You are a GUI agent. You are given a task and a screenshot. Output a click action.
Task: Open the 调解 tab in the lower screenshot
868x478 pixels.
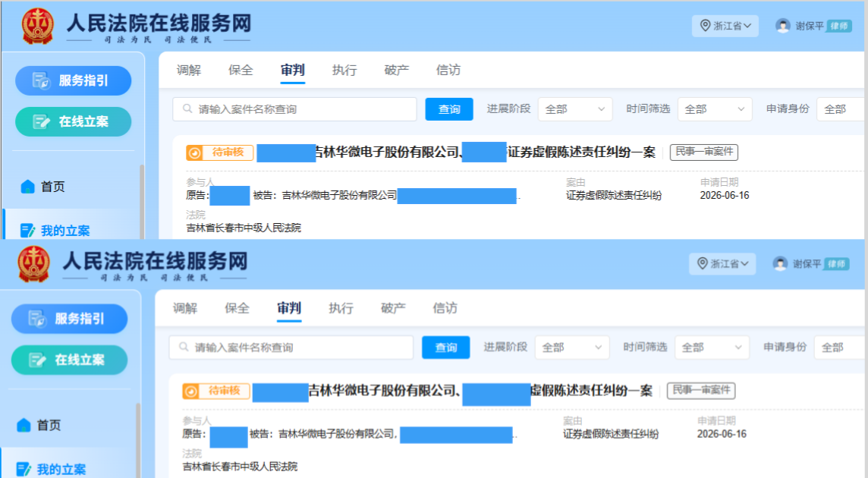point(185,308)
